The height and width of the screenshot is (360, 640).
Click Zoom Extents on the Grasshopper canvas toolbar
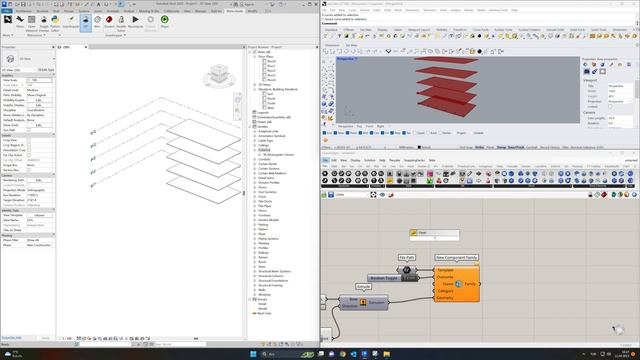(x=373, y=195)
